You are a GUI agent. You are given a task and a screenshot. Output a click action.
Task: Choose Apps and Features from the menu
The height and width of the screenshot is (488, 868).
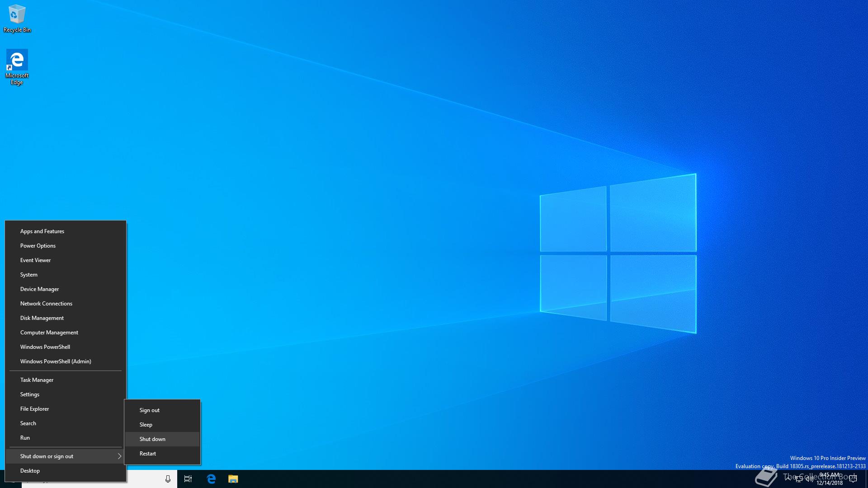[x=66, y=231]
